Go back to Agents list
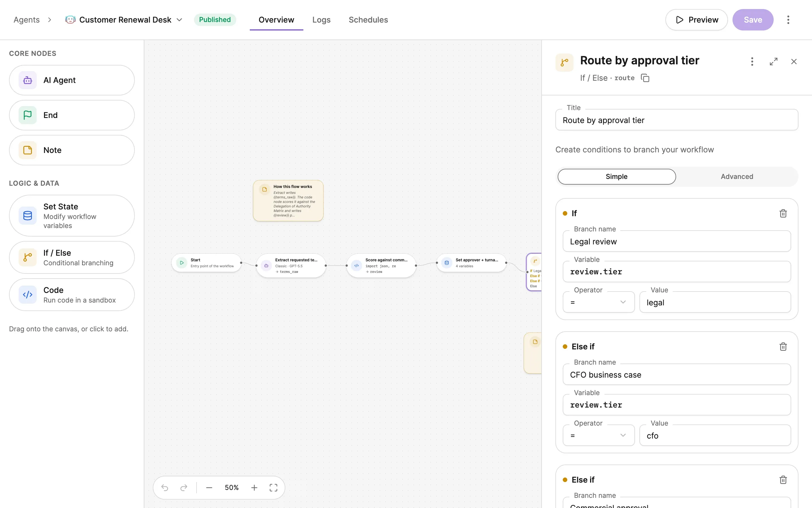The width and height of the screenshot is (812, 508). pyautogui.click(x=27, y=20)
